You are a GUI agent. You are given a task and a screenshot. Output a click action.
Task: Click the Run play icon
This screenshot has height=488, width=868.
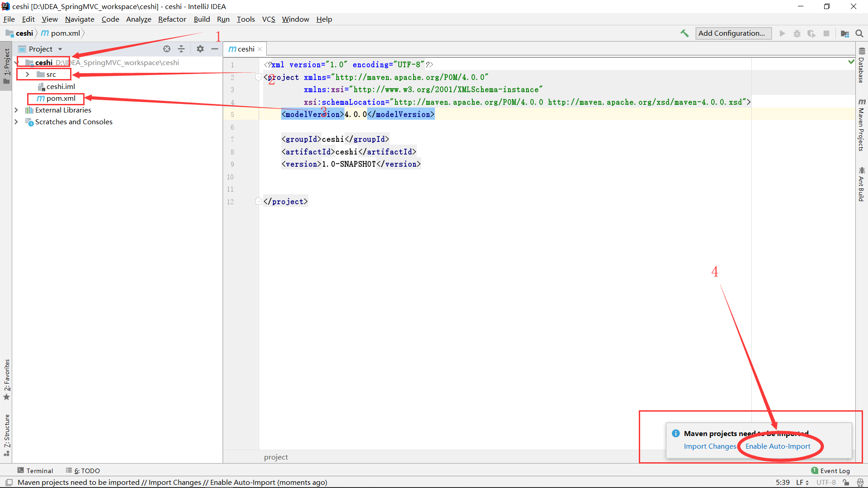(x=782, y=33)
